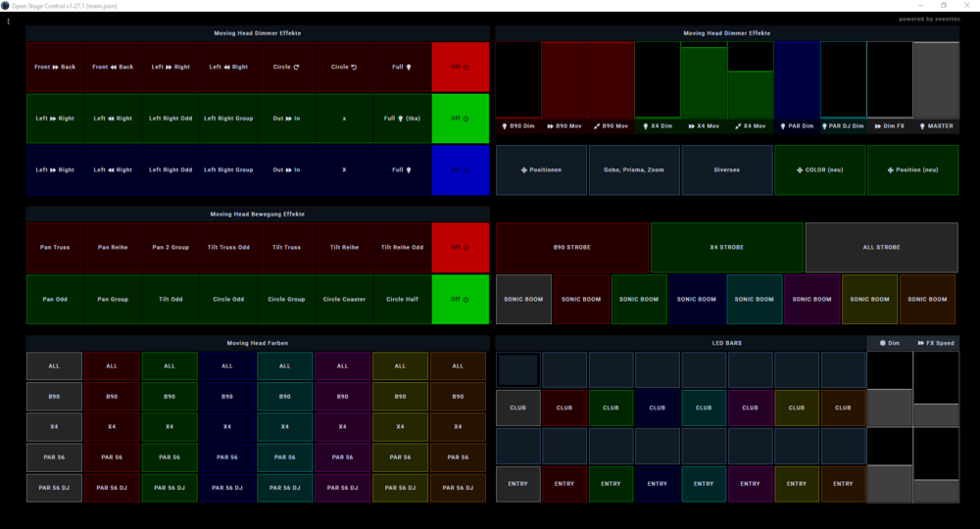Activate Pan Group movement effect
The height and width of the screenshot is (529, 980).
(113, 299)
